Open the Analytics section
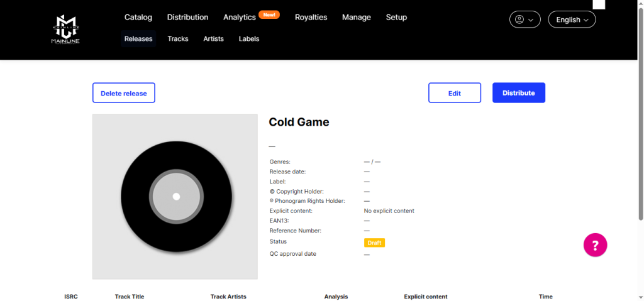The height and width of the screenshot is (301, 644). point(240,17)
